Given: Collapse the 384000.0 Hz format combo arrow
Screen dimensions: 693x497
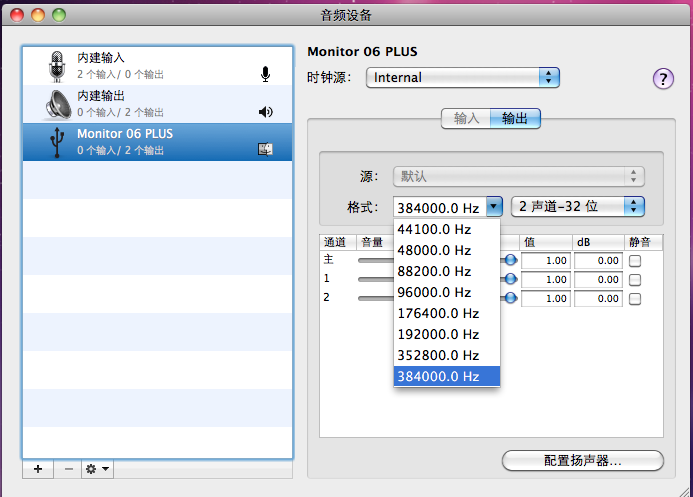Looking at the screenshot, I should click(x=494, y=206).
